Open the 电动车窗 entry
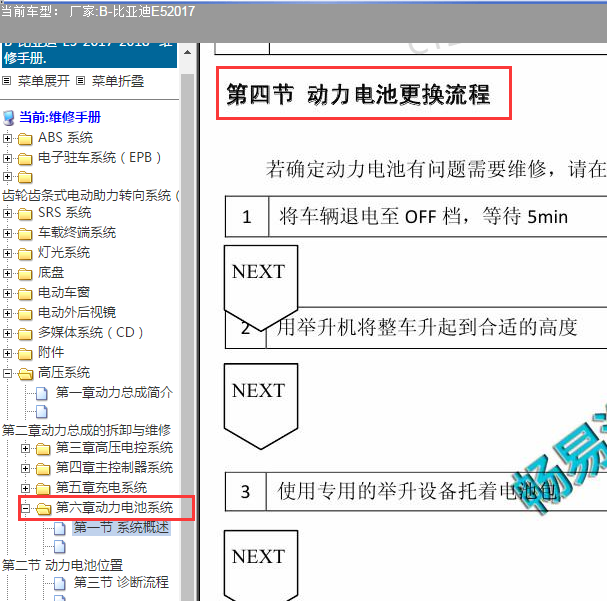This screenshot has width=607, height=601. [x=64, y=293]
